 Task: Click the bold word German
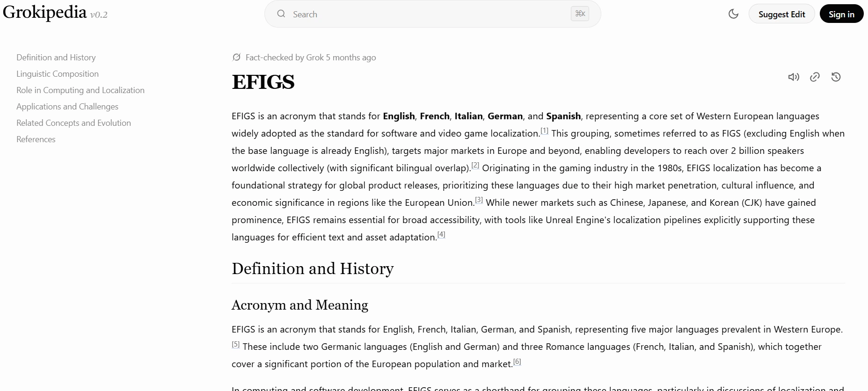[x=505, y=116]
